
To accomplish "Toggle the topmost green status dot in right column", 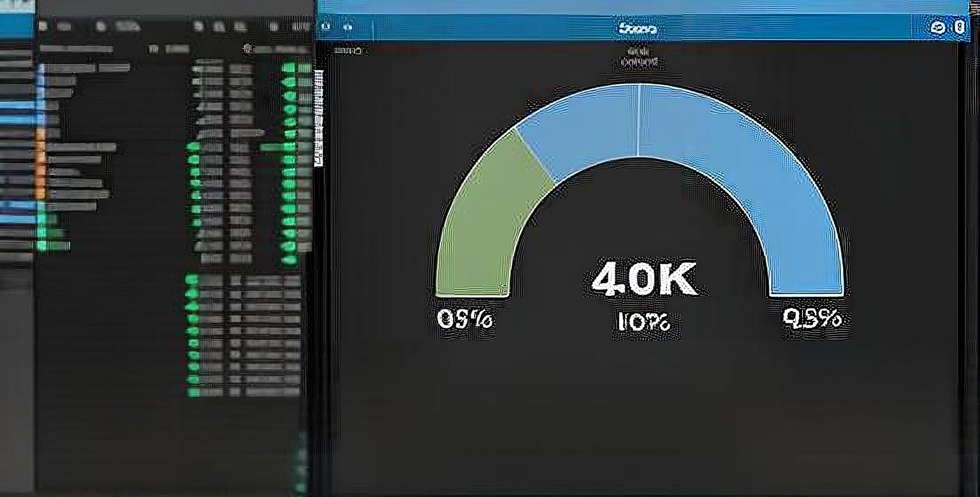I will coord(289,68).
